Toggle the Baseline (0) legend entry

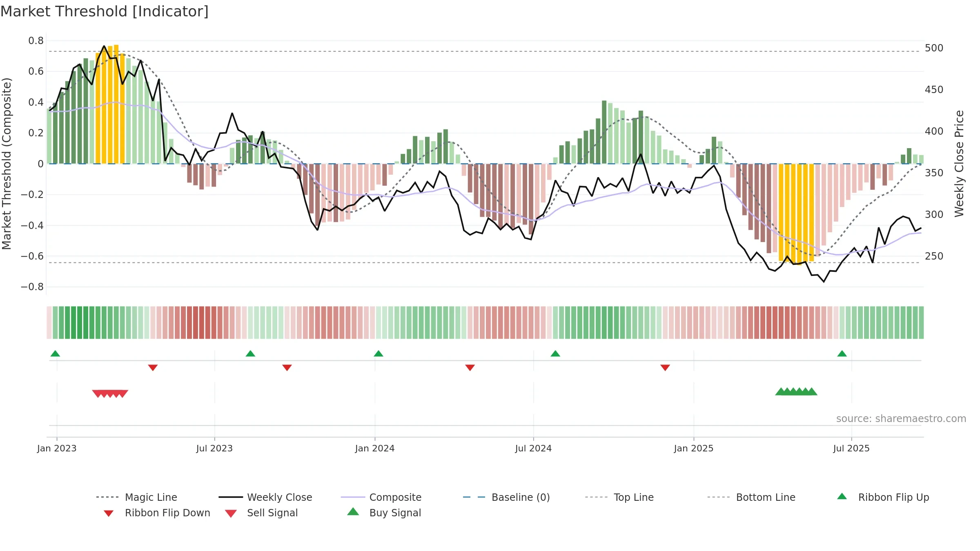506,497
